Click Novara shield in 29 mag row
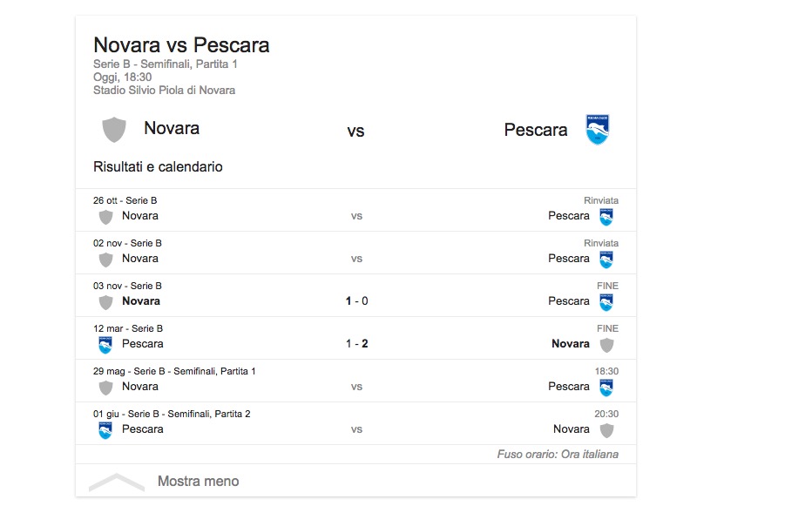 click(105, 387)
